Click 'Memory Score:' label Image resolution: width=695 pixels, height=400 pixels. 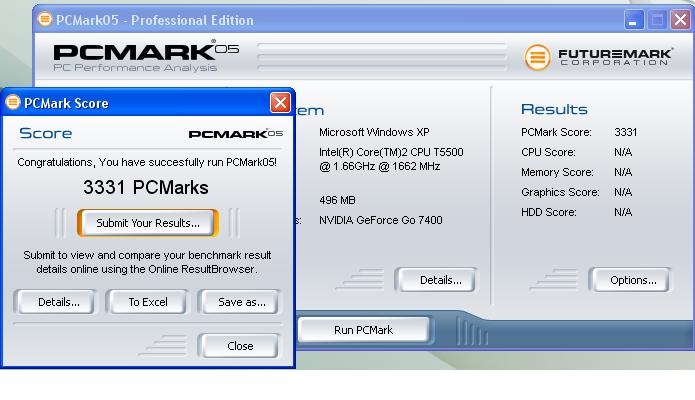(x=557, y=172)
